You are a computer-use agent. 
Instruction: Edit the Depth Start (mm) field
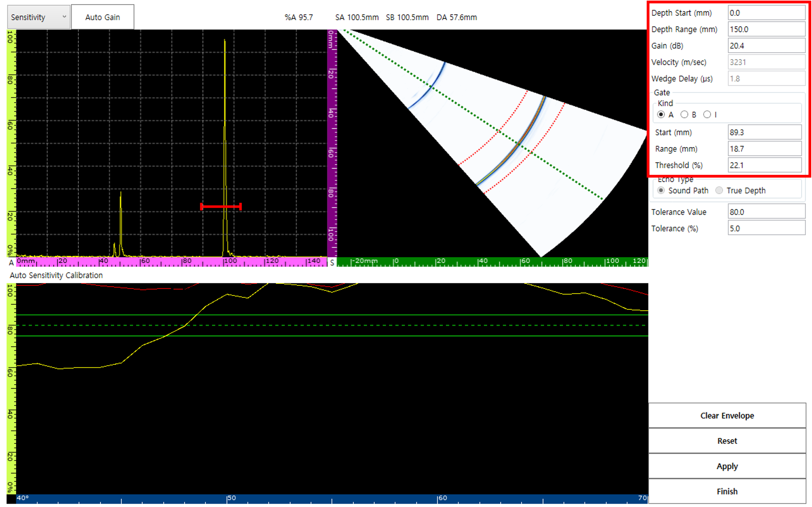point(766,13)
